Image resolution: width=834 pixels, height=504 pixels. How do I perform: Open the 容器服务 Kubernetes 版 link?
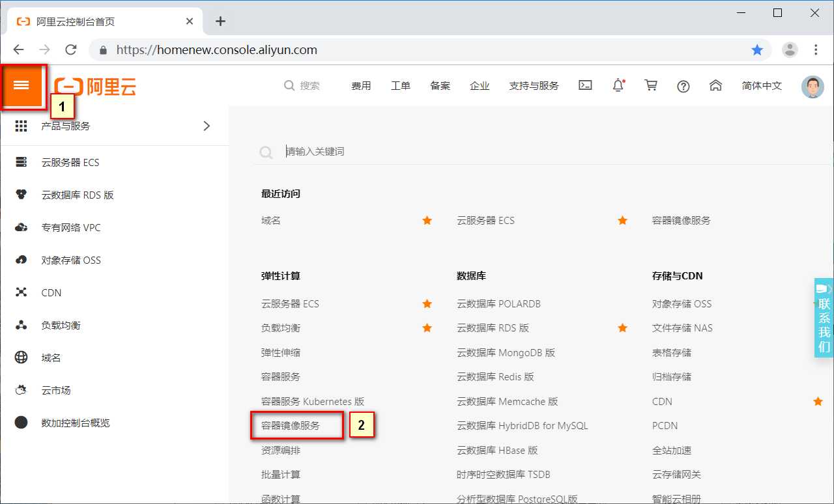point(313,402)
